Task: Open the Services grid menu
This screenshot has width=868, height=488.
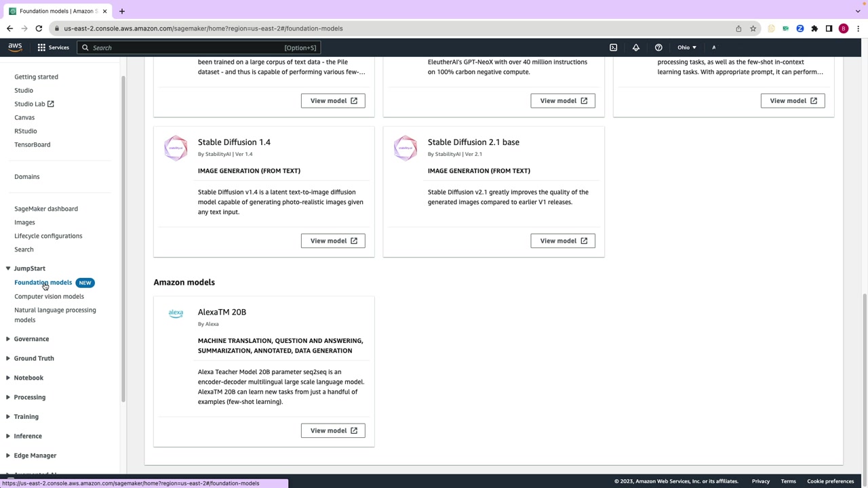Action: [x=53, y=47]
